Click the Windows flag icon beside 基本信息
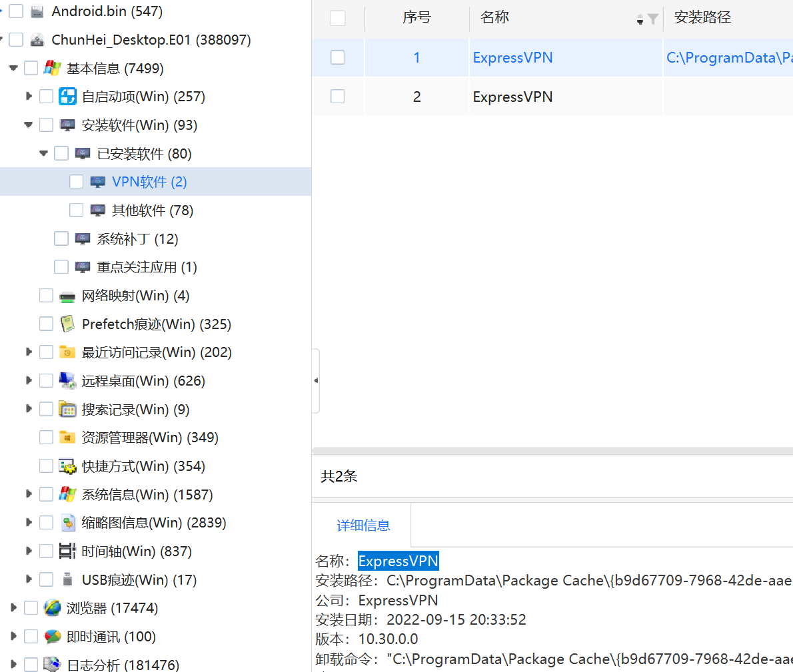The height and width of the screenshot is (672, 793). coord(52,68)
